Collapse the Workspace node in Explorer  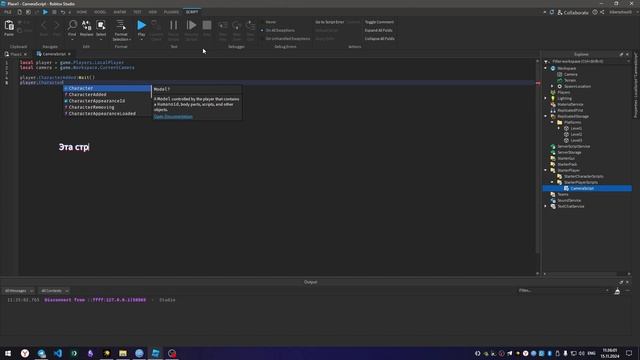[x=546, y=69]
